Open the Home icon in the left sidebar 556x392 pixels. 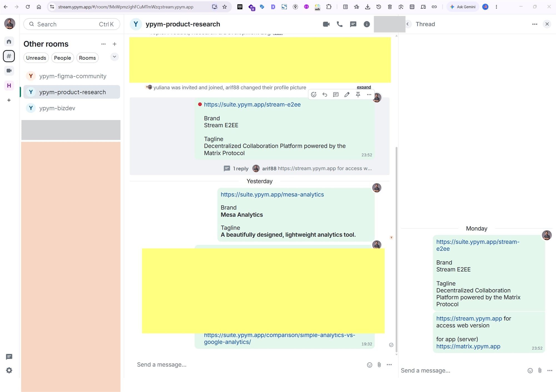(x=9, y=42)
